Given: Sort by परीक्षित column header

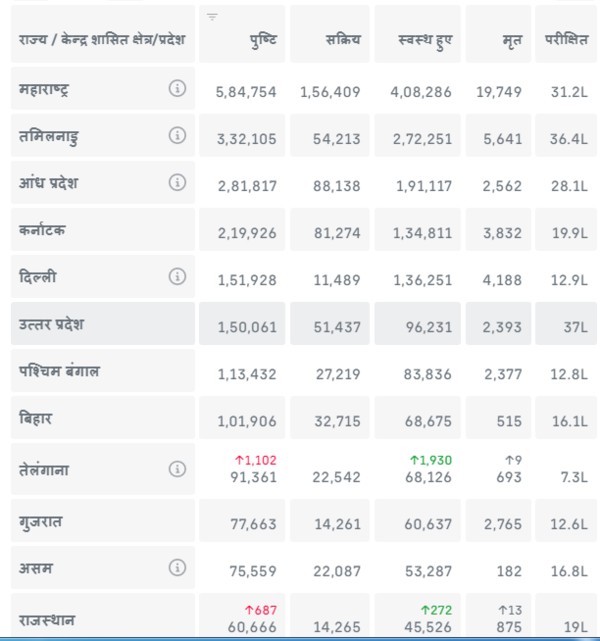Looking at the screenshot, I should click(565, 40).
